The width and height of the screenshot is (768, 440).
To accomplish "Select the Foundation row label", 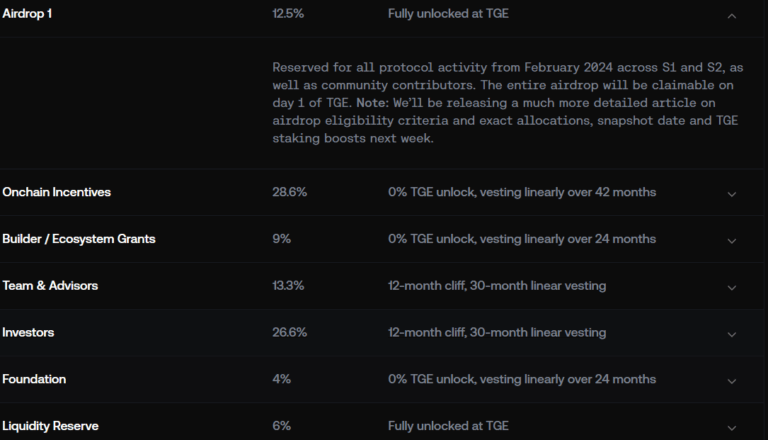I will tap(34, 380).
